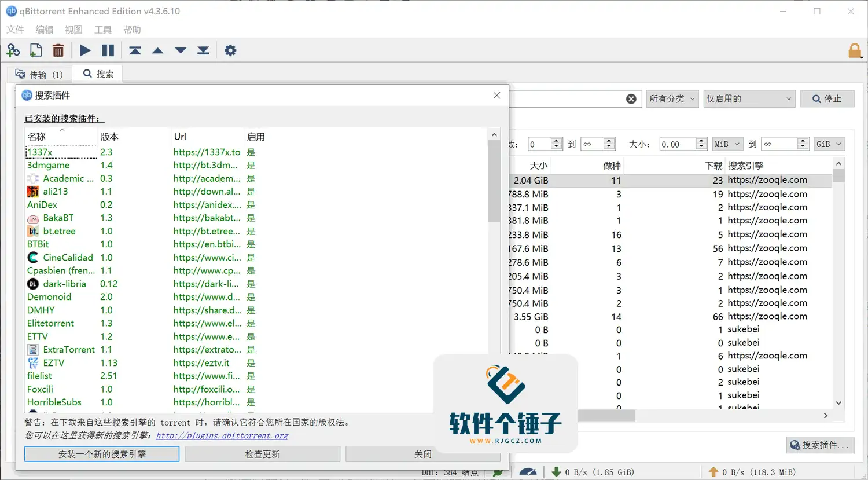Switch to the 搜索 tab

98,74
